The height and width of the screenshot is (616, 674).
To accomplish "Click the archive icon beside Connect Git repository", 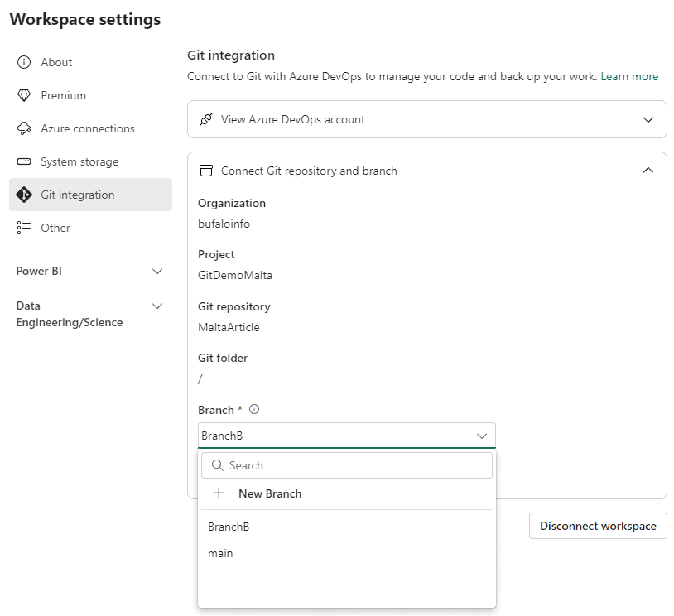I will click(206, 171).
